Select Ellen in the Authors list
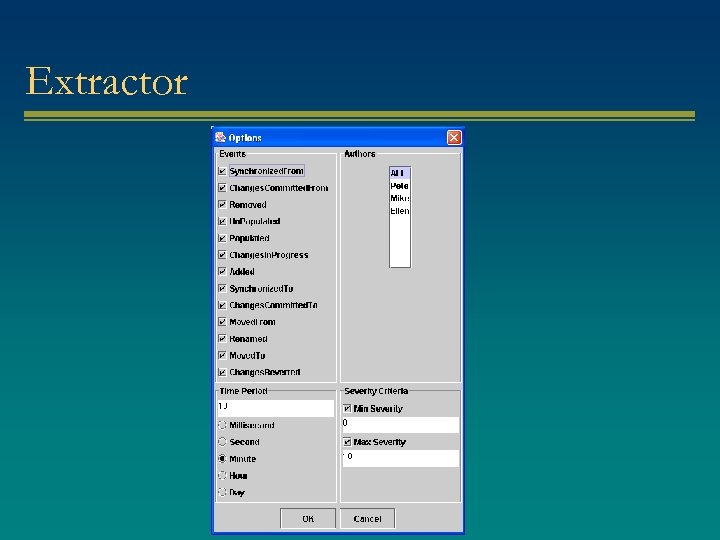Image resolution: width=720 pixels, height=540 pixels. point(400,211)
